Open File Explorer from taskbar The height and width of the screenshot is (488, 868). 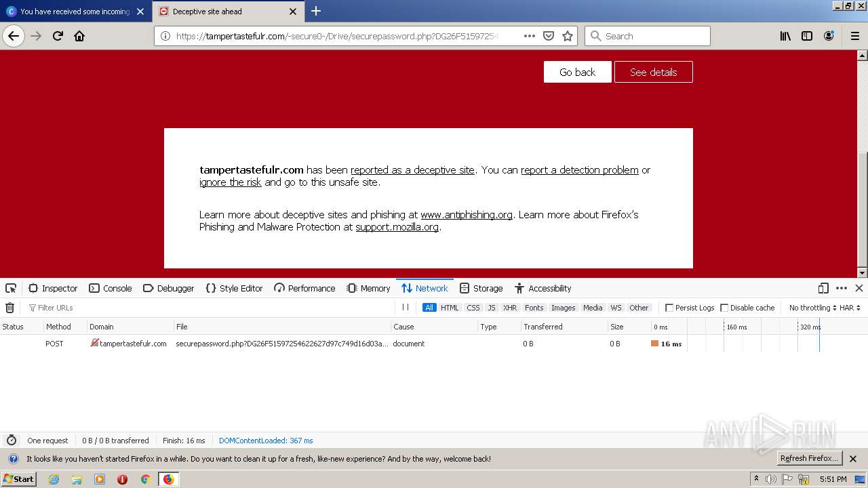(77, 479)
